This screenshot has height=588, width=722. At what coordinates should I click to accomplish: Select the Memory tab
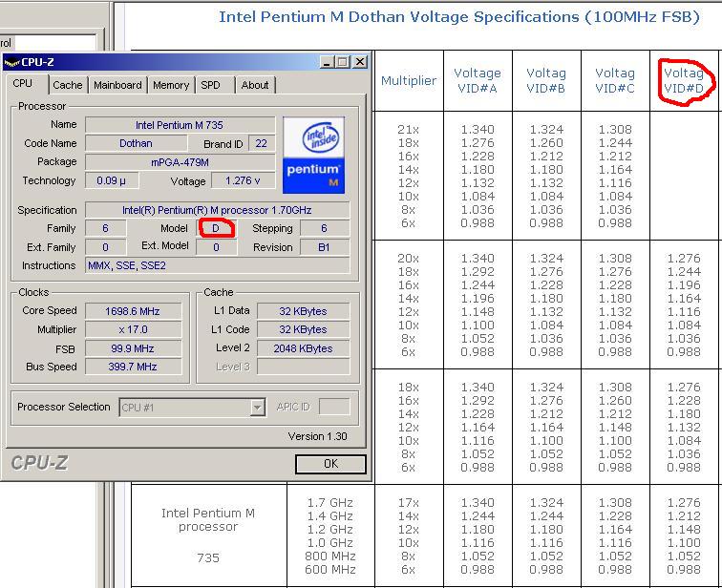point(171,85)
